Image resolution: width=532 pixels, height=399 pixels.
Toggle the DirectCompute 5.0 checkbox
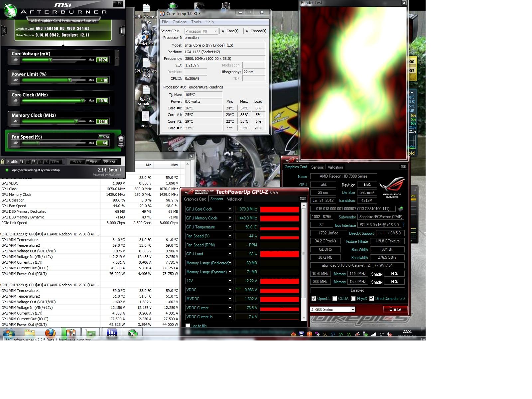371,299
